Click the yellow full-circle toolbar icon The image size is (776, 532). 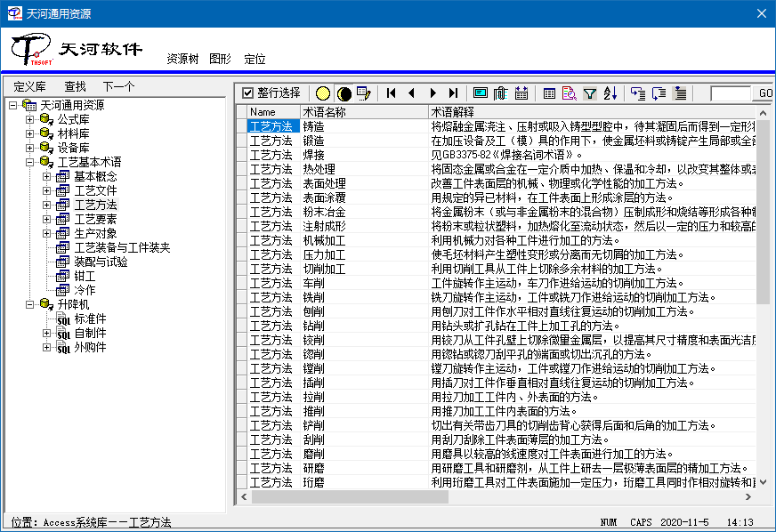pyautogui.click(x=323, y=93)
